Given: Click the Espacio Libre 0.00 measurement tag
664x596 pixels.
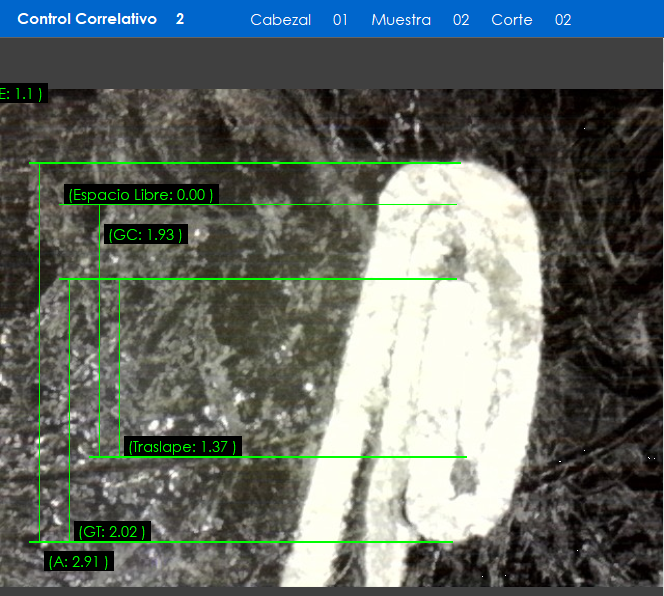Looking at the screenshot, I should (x=141, y=194).
